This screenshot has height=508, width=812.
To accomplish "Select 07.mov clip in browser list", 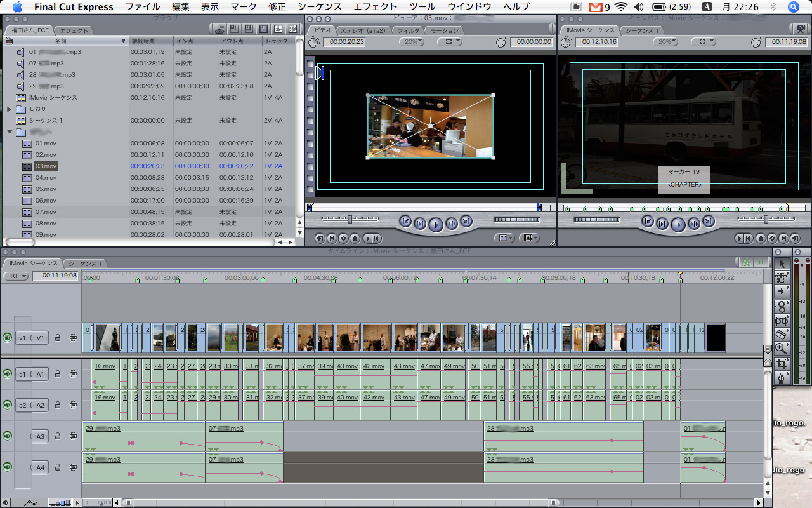I will tap(46, 212).
